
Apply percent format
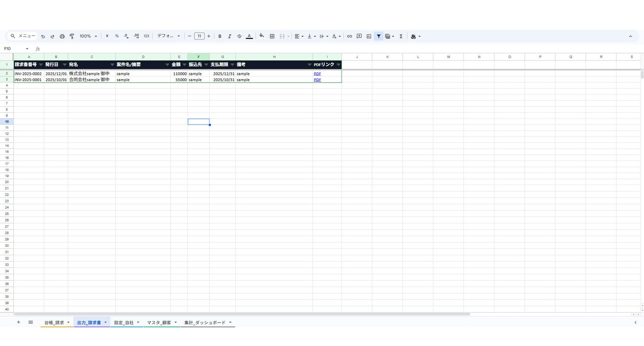coord(117,36)
